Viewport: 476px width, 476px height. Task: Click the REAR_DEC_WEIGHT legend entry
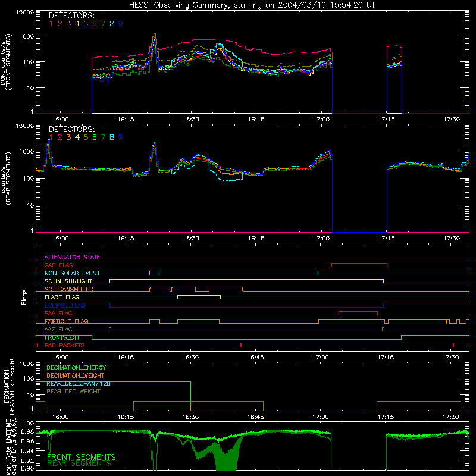click(73, 392)
